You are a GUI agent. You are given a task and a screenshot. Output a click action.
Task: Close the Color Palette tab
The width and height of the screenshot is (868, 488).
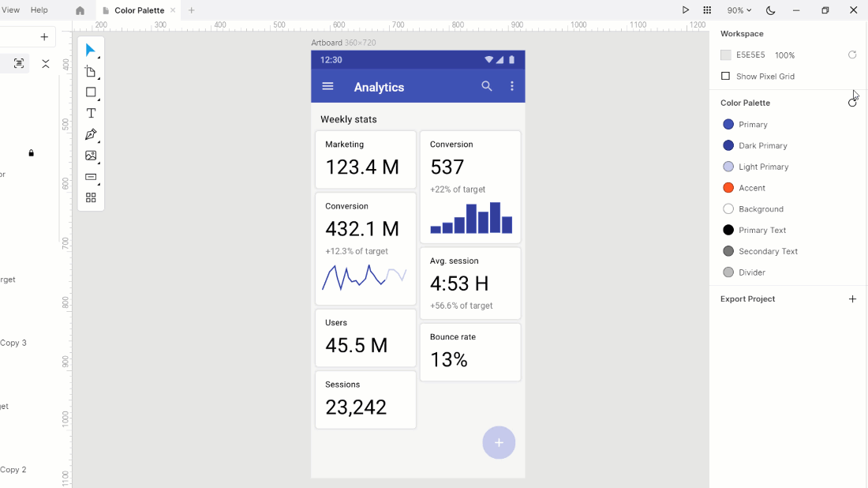(x=173, y=10)
